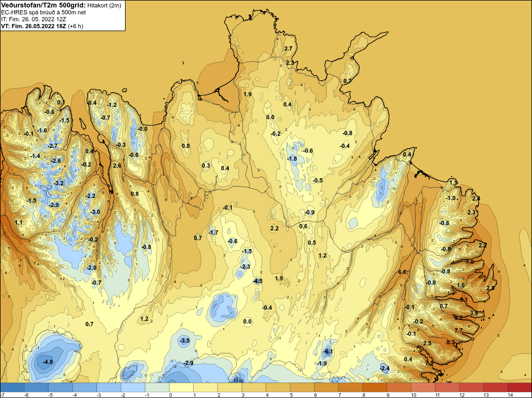Pick legend color swatch between 0 and 1
Screen dimensions: 532x398
(181, 387)
